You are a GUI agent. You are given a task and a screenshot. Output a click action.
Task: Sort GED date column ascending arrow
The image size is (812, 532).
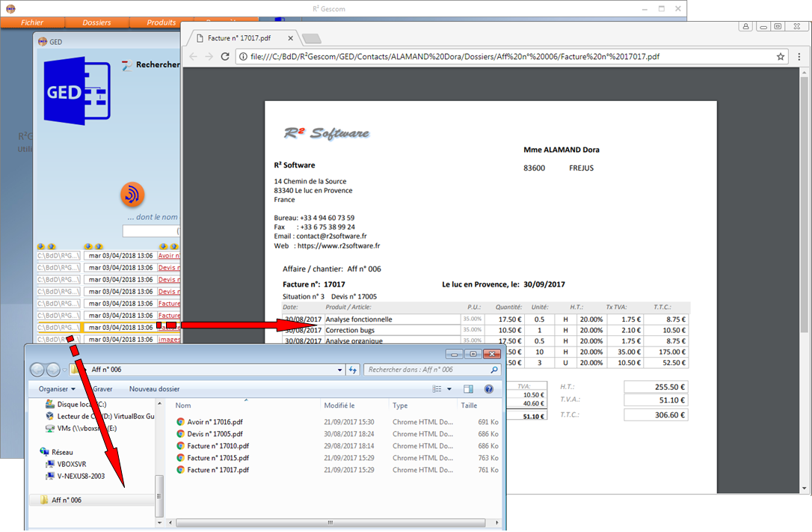(x=99, y=247)
